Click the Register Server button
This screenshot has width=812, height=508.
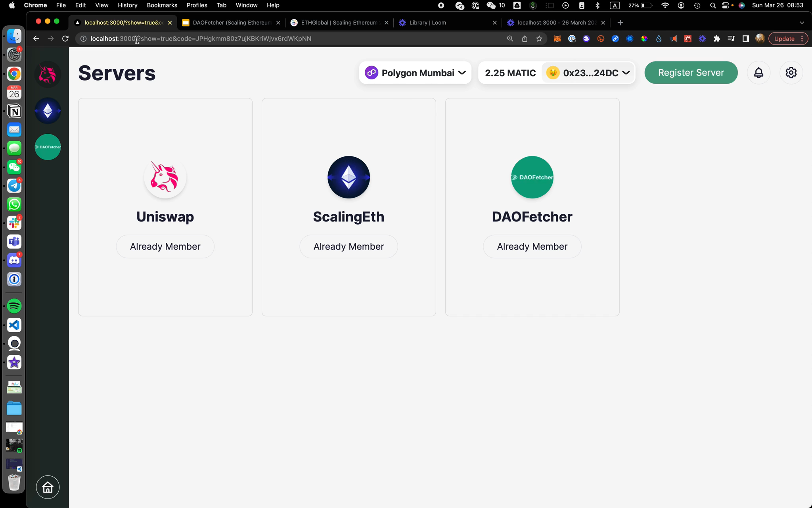pyautogui.click(x=691, y=73)
